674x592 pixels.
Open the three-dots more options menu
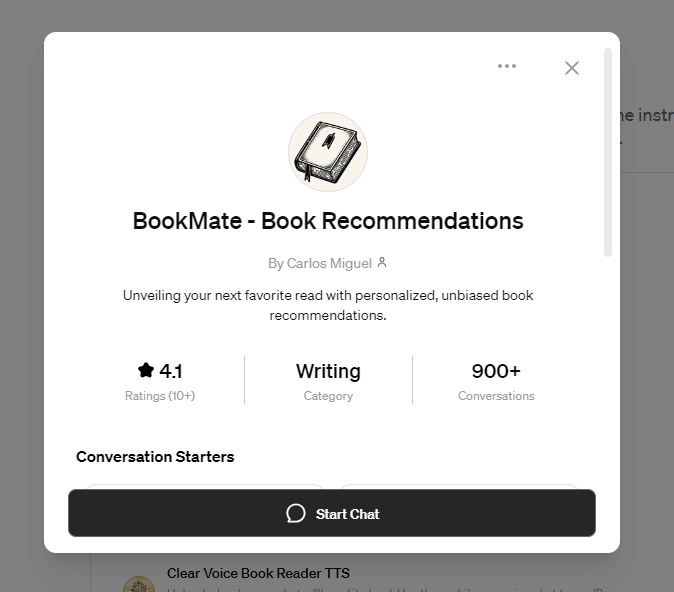[507, 67]
